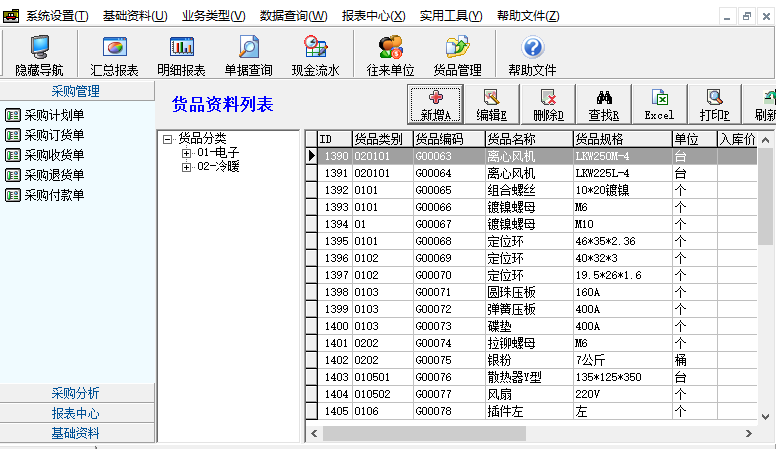Click the 查找 search button
776x449 pixels.
[603, 104]
